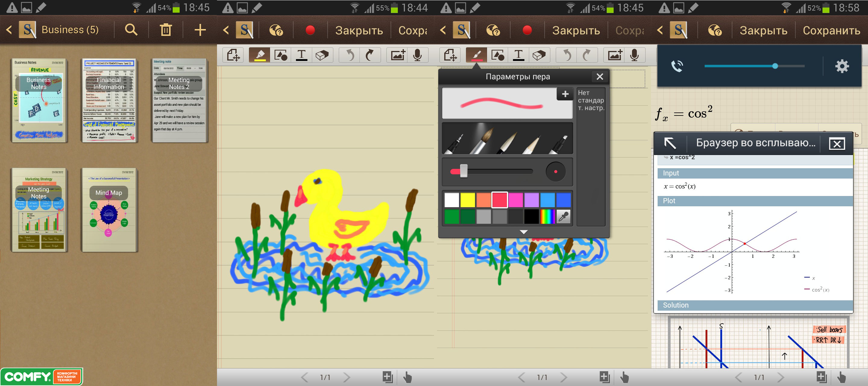Pick the white color swatch

tap(451, 200)
